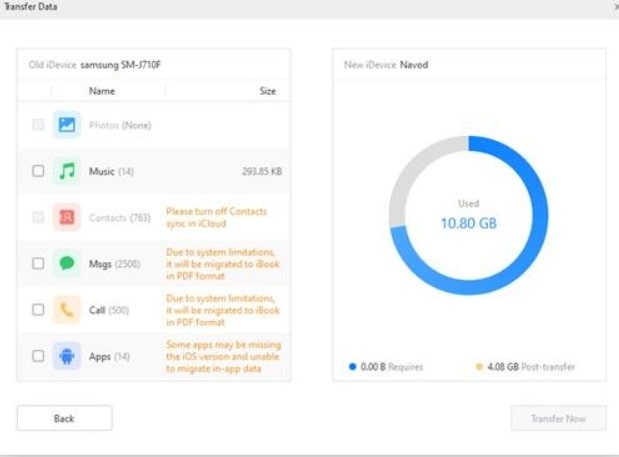The image size is (619, 457).
Task: Click the Apps (14) label
Action: (x=109, y=357)
